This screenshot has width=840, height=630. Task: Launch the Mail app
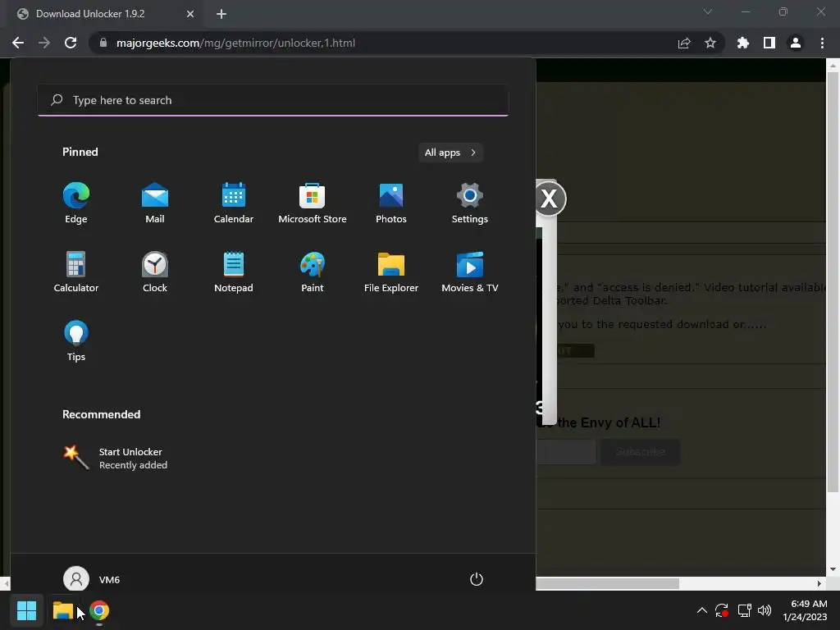coord(155,203)
